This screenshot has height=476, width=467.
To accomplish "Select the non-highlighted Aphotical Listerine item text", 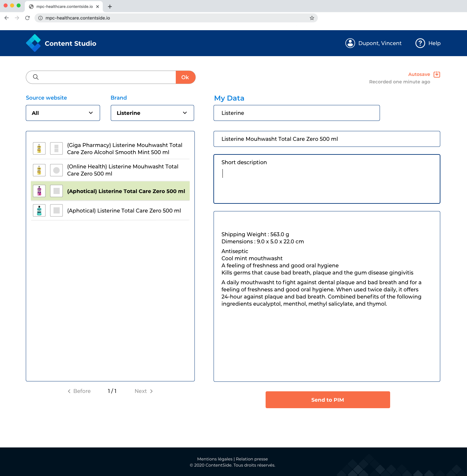I will [x=124, y=211].
